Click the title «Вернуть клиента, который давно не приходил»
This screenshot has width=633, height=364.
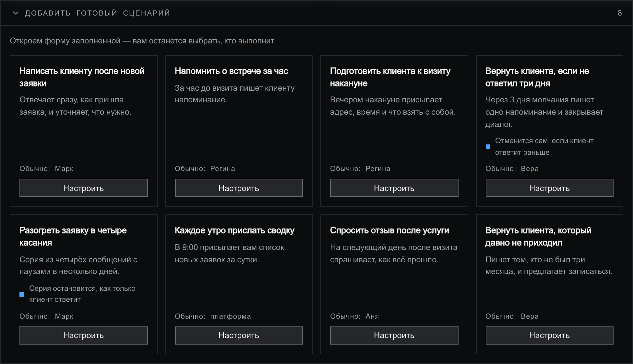(538, 236)
